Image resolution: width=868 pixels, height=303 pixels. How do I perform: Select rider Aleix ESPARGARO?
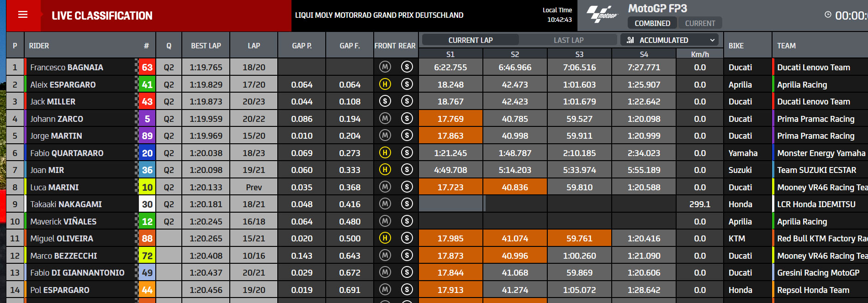(63, 84)
